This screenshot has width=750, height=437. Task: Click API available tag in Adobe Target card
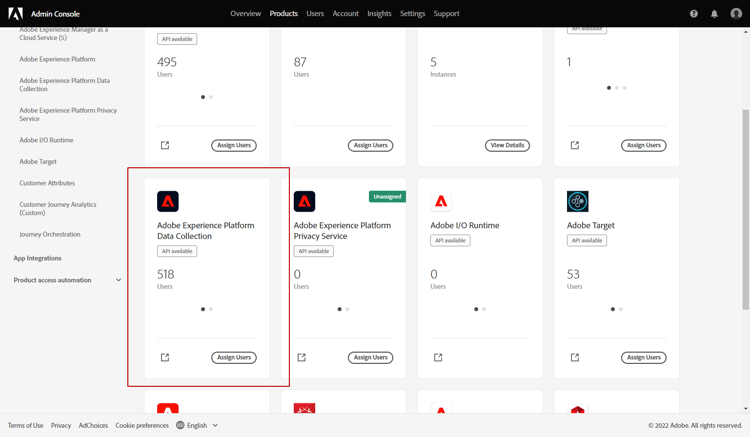pos(587,240)
